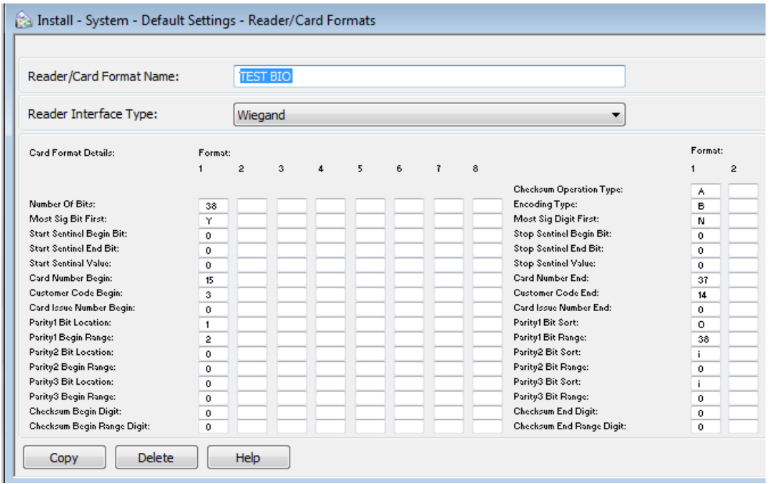Select Encoding Type field showing B
The width and height of the screenshot is (770, 484).
[x=703, y=205]
